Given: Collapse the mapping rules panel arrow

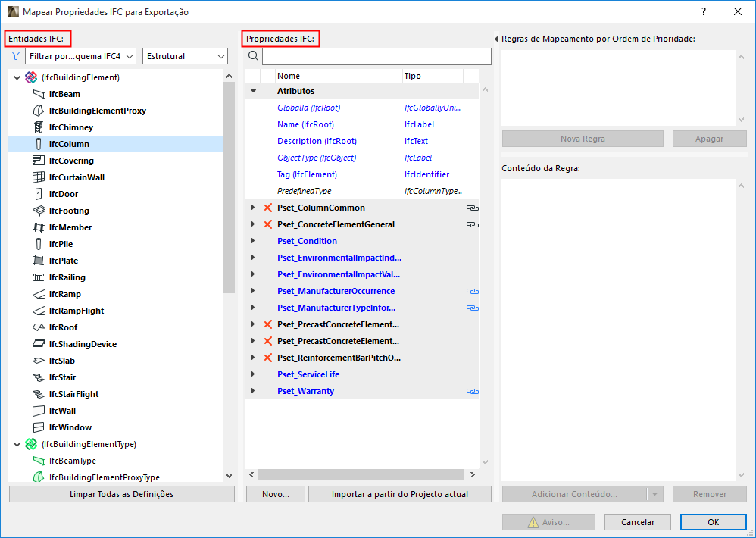Looking at the screenshot, I should [496, 39].
